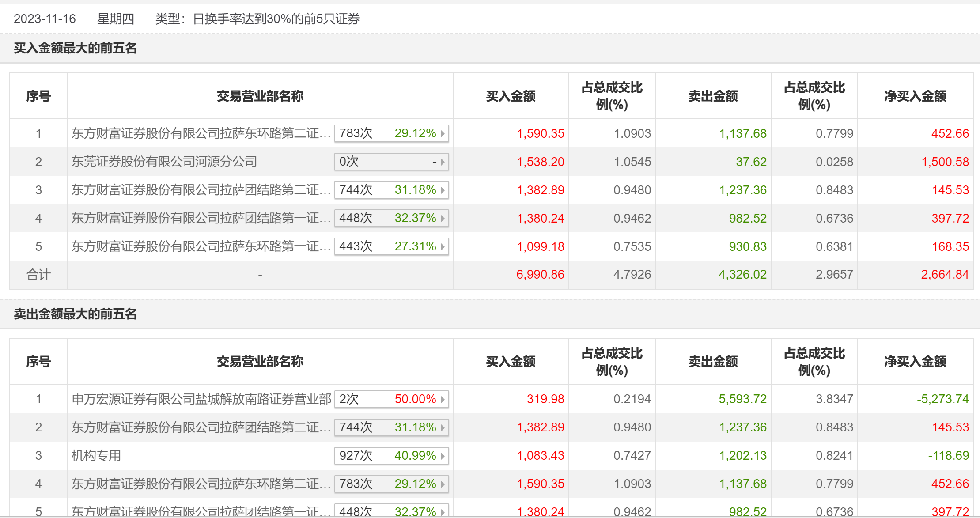980x518 pixels.
Task: Click the 机构专用 entry
Action: coord(96,456)
